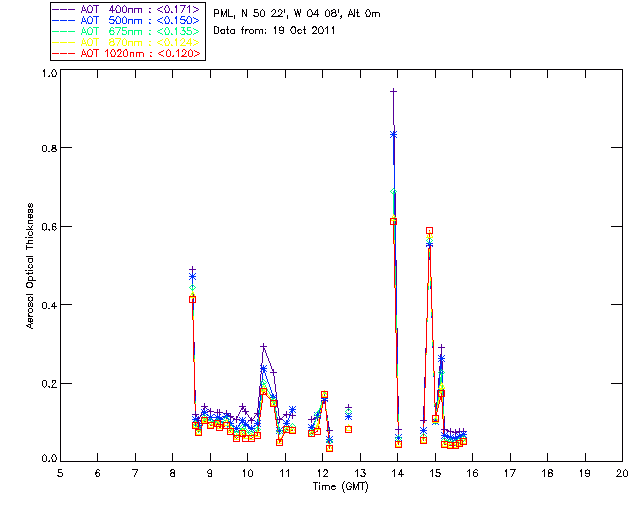Click the x-axis label 8

[173, 473]
